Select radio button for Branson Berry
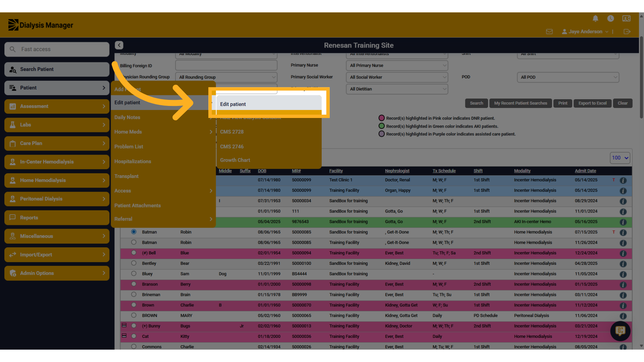This screenshot has height=362, width=644. tap(134, 284)
